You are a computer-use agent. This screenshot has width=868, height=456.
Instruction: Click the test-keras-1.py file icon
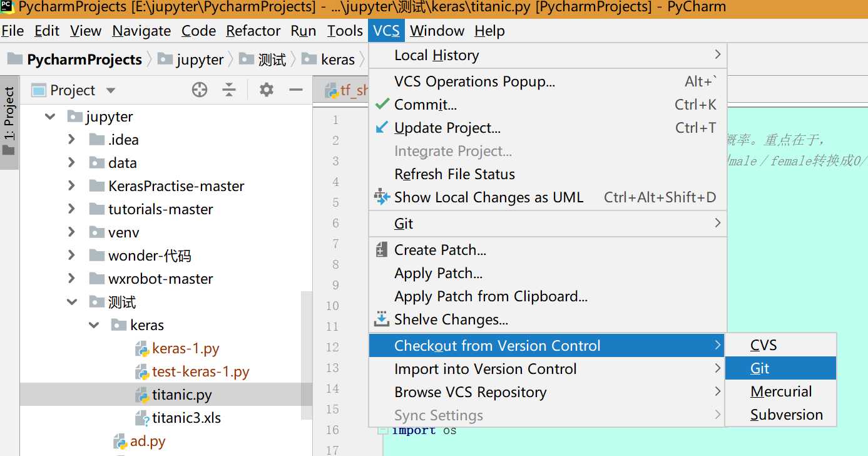[142, 372]
